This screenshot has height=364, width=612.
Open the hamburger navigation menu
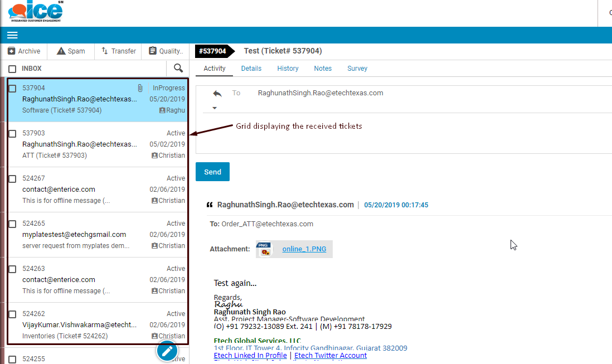click(x=12, y=35)
